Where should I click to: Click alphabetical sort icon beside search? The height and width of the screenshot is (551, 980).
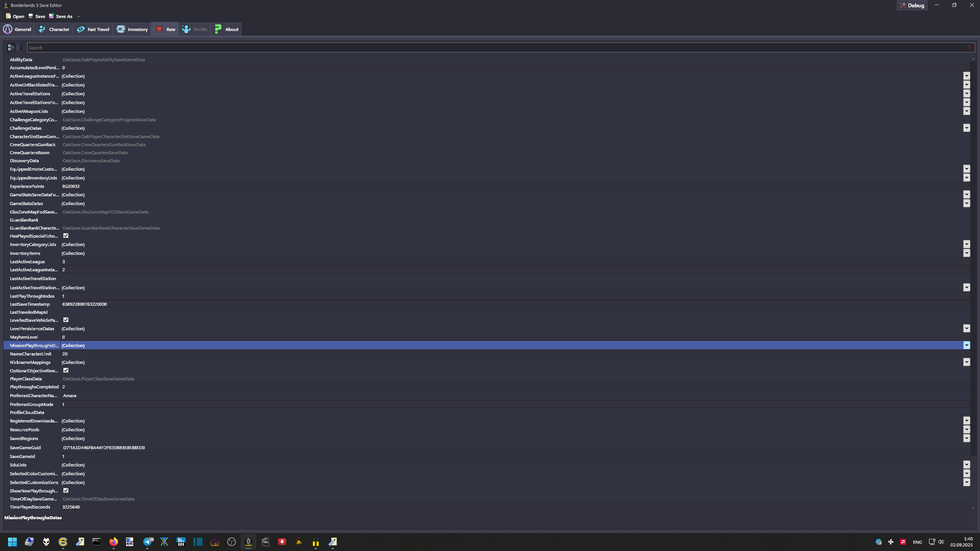[x=19, y=47]
